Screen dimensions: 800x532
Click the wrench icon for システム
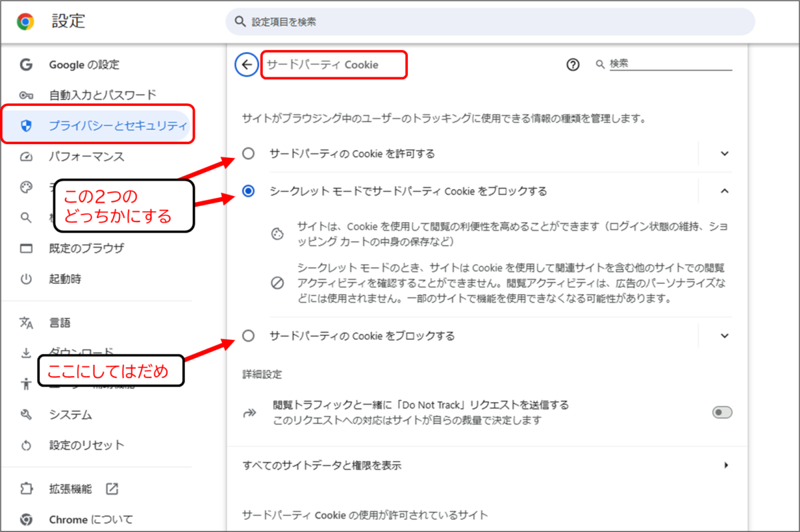coord(26,415)
